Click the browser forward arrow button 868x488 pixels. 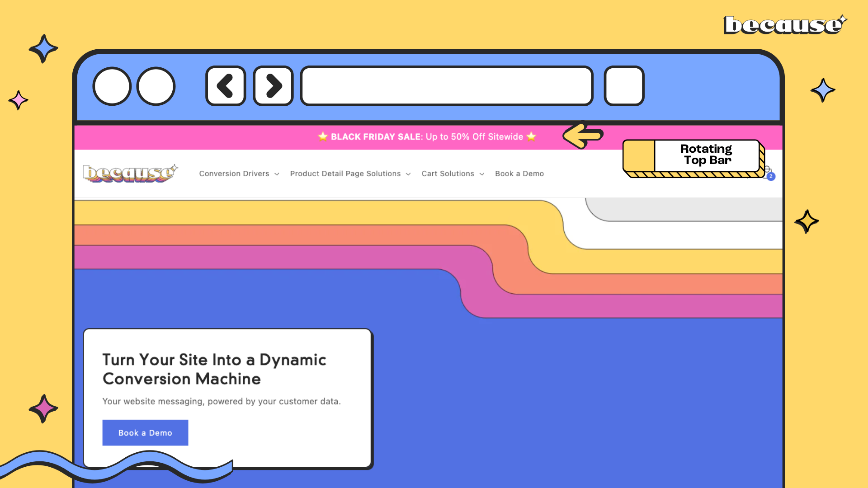click(x=273, y=86)
